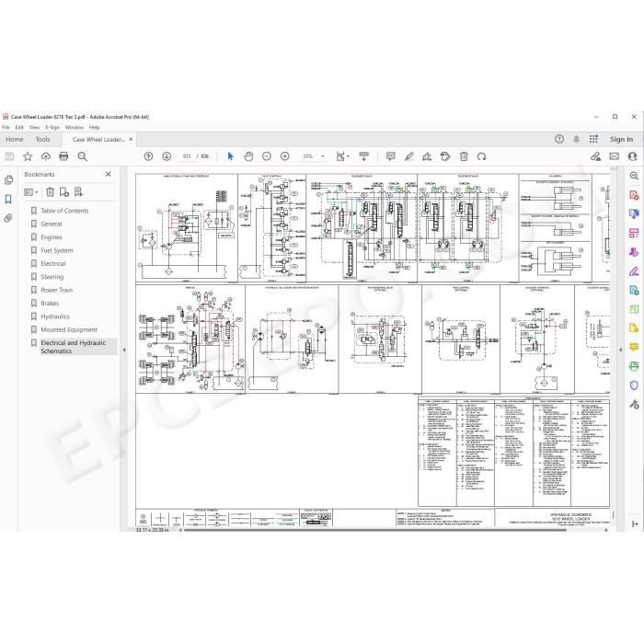Screen dimensions: 644x644
Task: Add file to starred with star icon
Action: pos(28,156)
